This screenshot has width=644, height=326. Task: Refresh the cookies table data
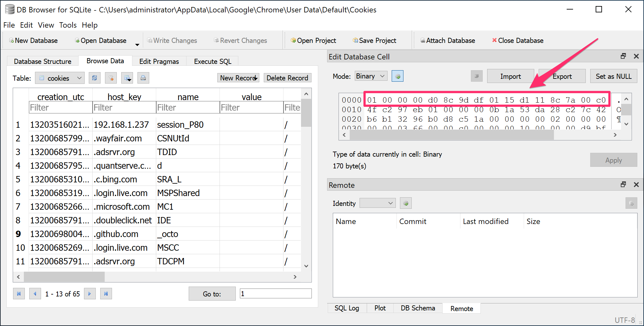click(94, 78)
